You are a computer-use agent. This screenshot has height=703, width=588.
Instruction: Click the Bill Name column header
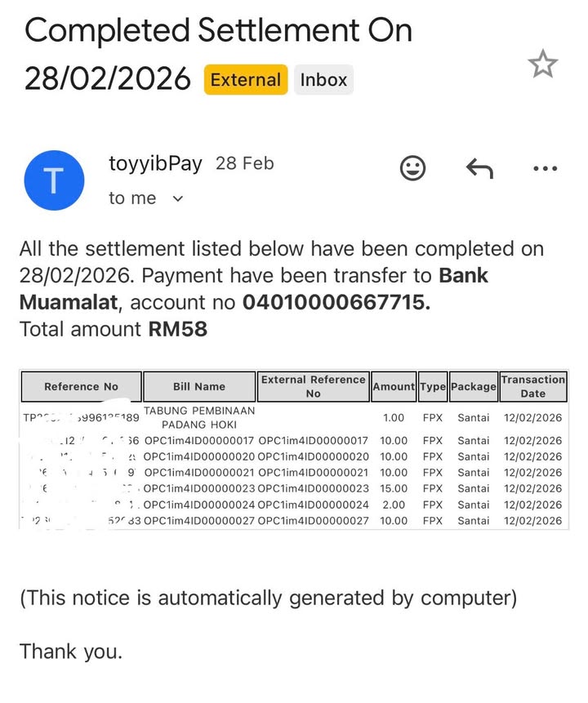pyautogui.click(x=199, y=387)
